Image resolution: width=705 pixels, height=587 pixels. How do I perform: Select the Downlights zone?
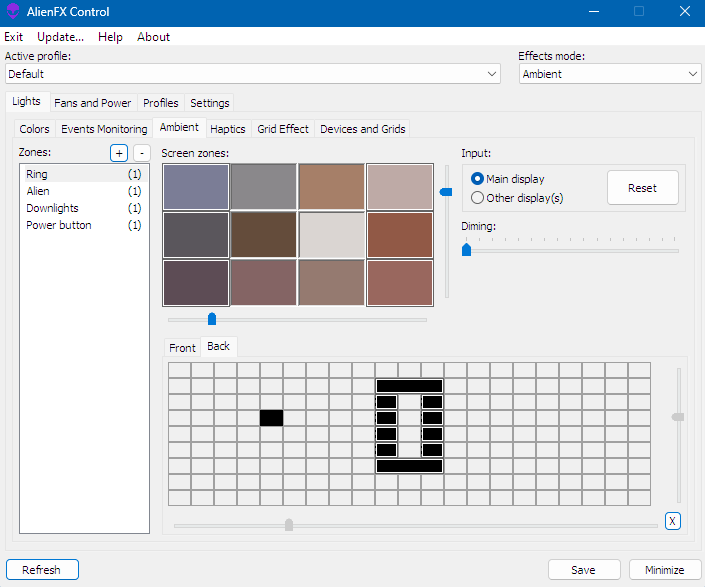pos(84,208)
